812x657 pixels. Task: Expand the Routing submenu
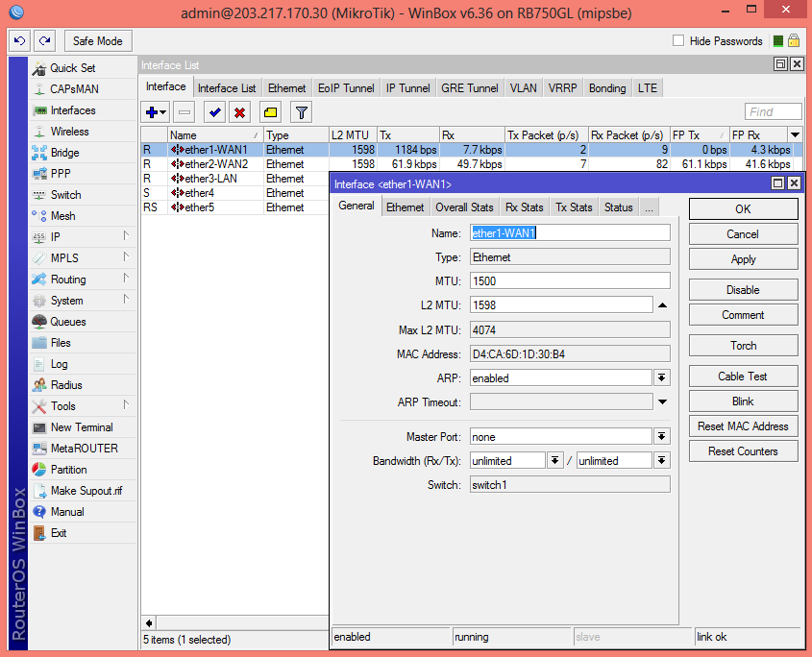tap(126, 278)
